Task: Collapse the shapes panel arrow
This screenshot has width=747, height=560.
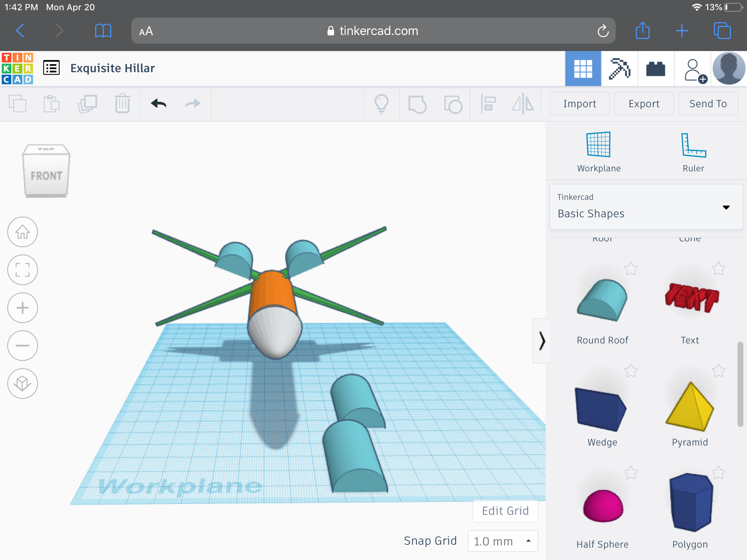Action: [x=542, y=341]
